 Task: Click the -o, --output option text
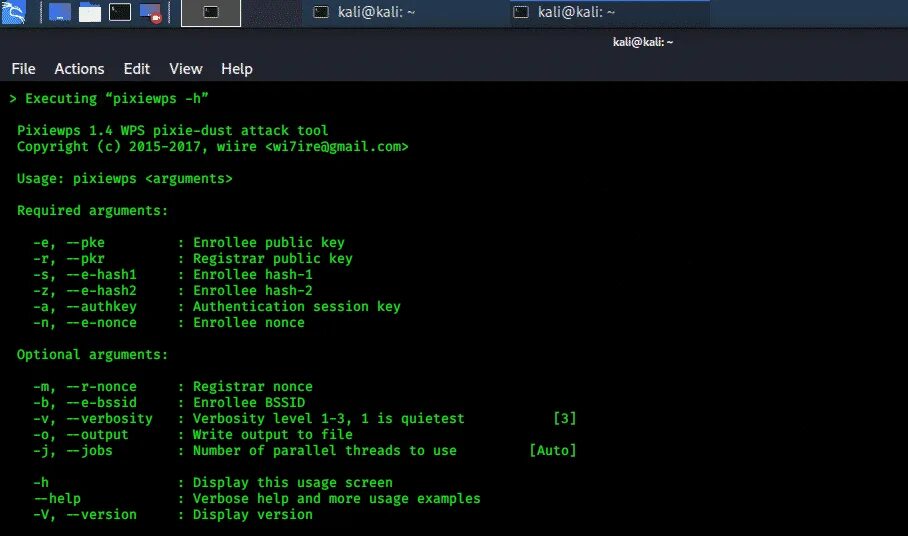80,435
